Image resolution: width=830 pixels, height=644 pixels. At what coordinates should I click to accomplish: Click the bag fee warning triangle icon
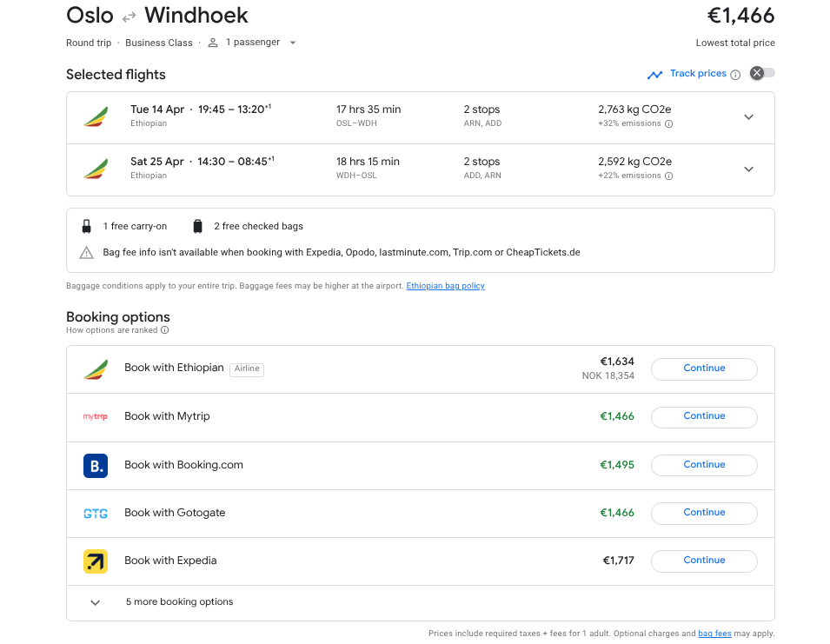[x=86, y=252]
